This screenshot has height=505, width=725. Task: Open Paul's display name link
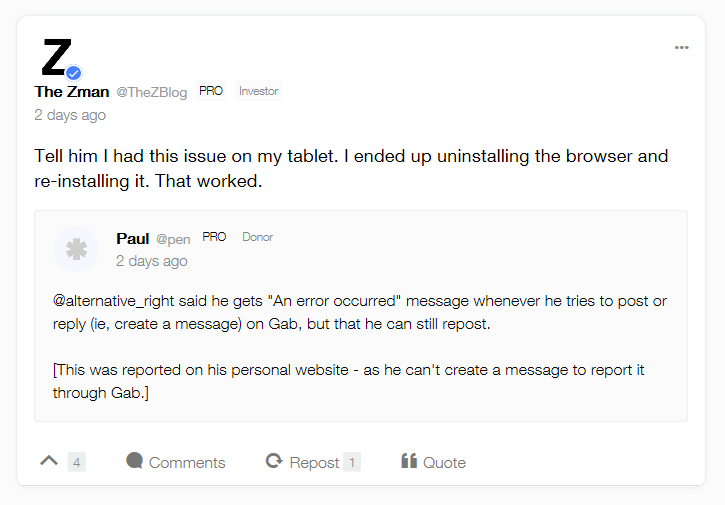[133, 239]
